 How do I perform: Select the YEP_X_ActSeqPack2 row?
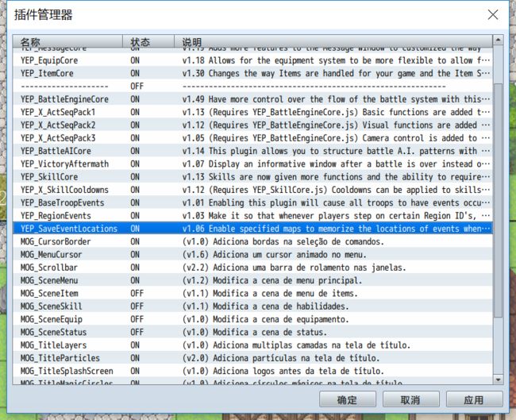pos(252,125)
